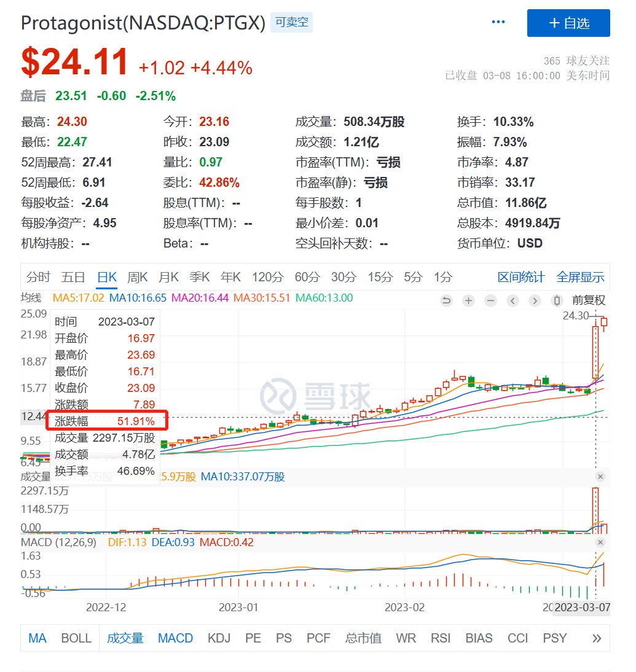Switch to the 分时 chart tab
The image size is (636, 672).
click(x=38, y=277)
